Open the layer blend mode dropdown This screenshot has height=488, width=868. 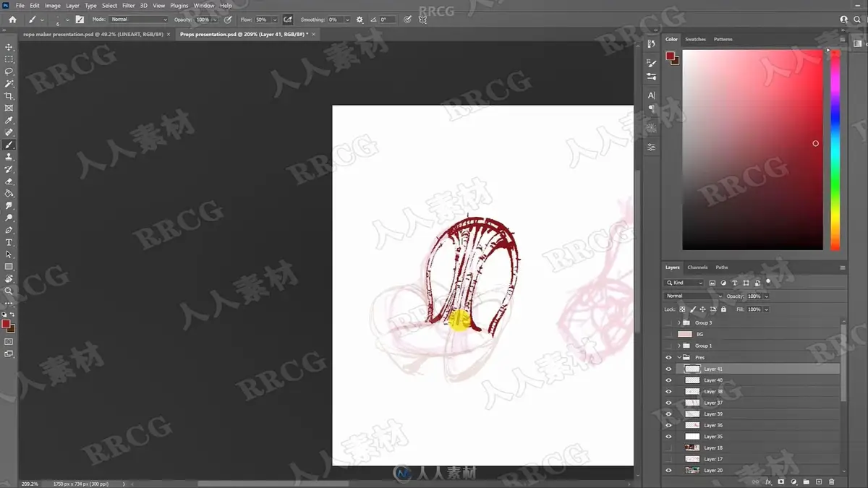pyautogui.click(x=694, y=296)
